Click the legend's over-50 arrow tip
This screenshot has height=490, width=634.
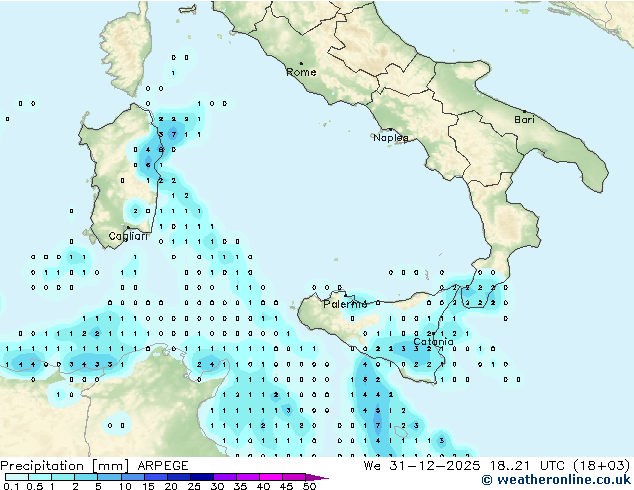(317, 477)
